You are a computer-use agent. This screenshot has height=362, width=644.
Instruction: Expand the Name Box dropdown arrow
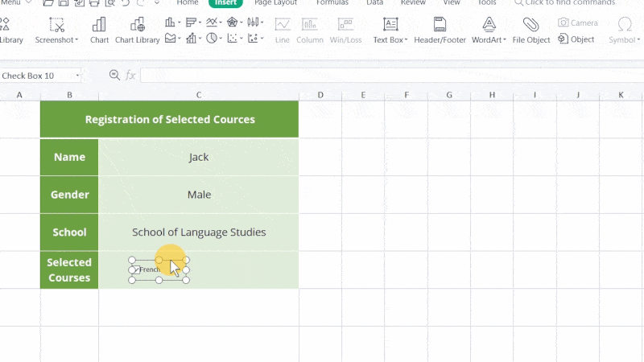pyautogui.click(x=77, y=76)
